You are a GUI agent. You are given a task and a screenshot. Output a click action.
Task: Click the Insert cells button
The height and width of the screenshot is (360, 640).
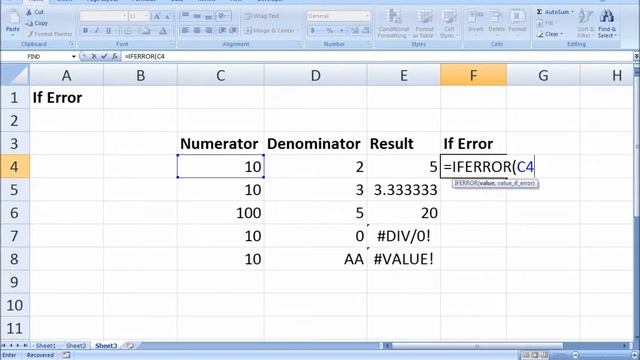(x=475, y=21)
